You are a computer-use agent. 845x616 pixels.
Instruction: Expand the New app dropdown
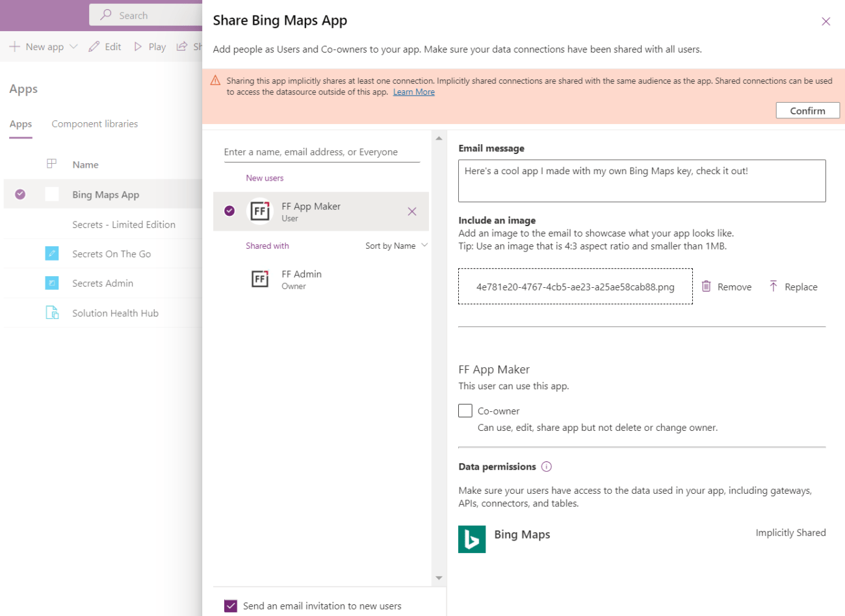pos(73,46)
